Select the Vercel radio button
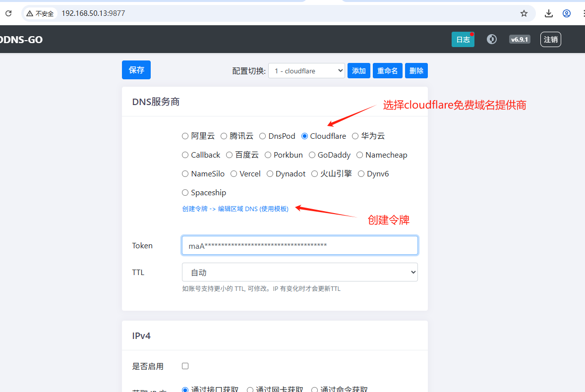The height and width of the screenshot is (392, 585). pos(234,174)
